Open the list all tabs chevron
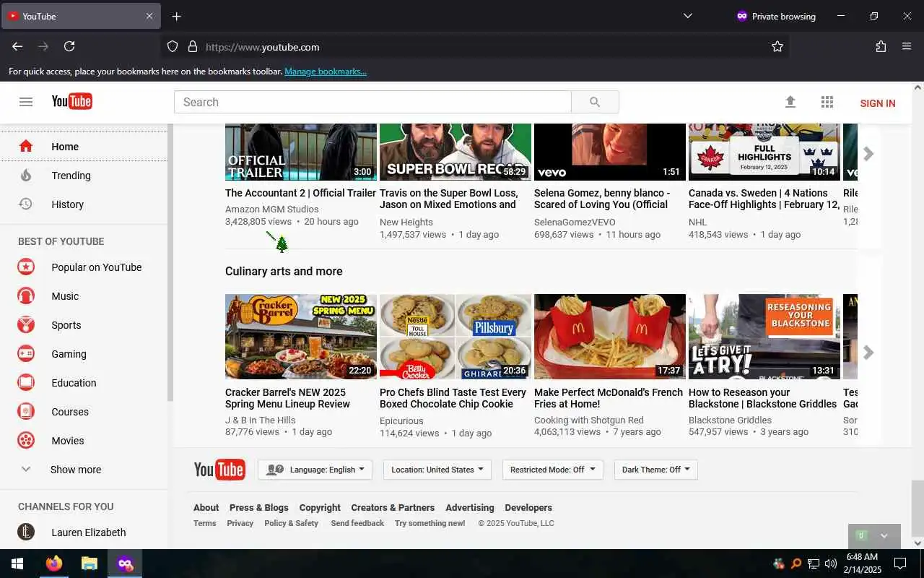Viewport: 924px width, 578px height. tap(687, 16)
